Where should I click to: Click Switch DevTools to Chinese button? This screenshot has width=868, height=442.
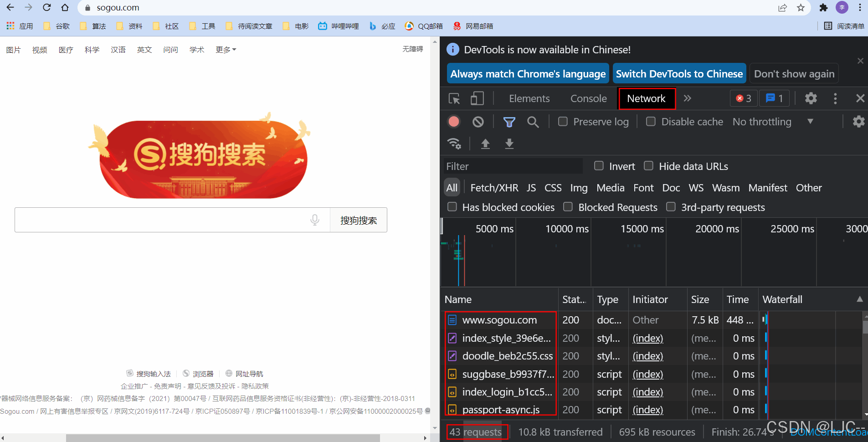point(679,73)
